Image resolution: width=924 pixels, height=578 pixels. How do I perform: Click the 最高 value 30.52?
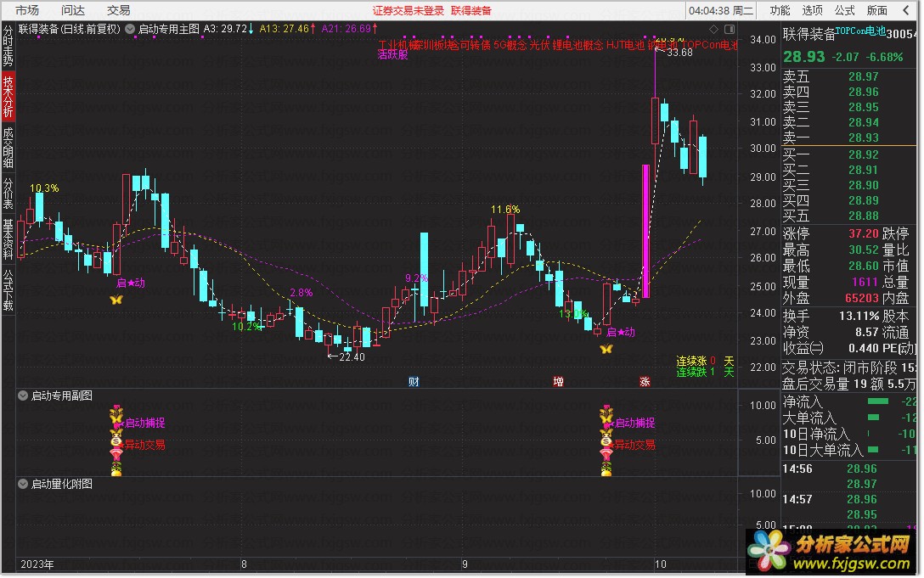tap(864, 250)
